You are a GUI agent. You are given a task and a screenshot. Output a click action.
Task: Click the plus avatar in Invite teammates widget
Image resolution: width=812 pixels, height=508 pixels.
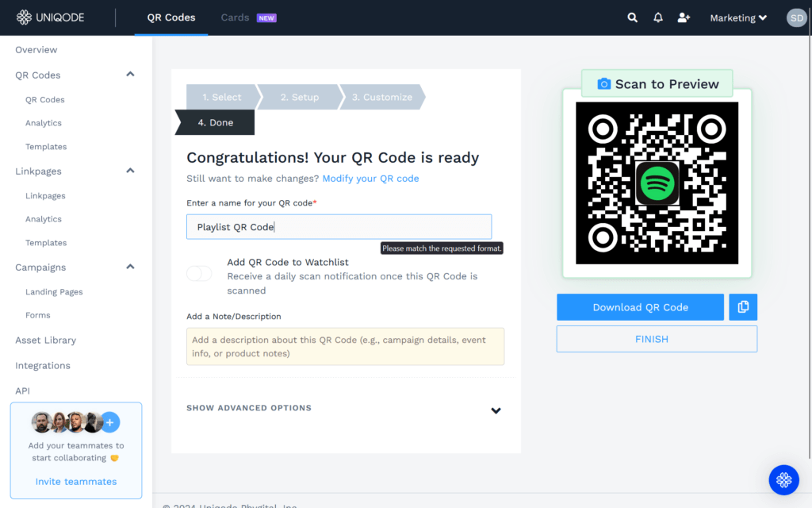[x=109, y=421]
